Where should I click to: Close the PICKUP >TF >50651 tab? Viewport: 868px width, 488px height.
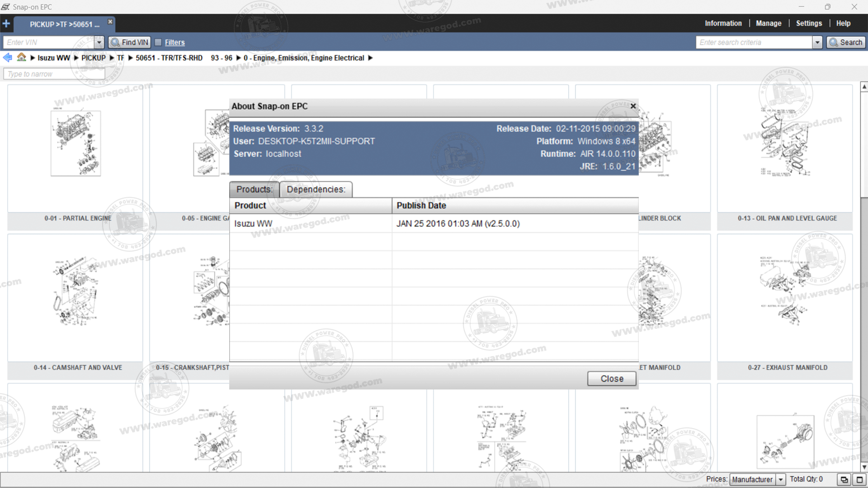click(110, 22)
